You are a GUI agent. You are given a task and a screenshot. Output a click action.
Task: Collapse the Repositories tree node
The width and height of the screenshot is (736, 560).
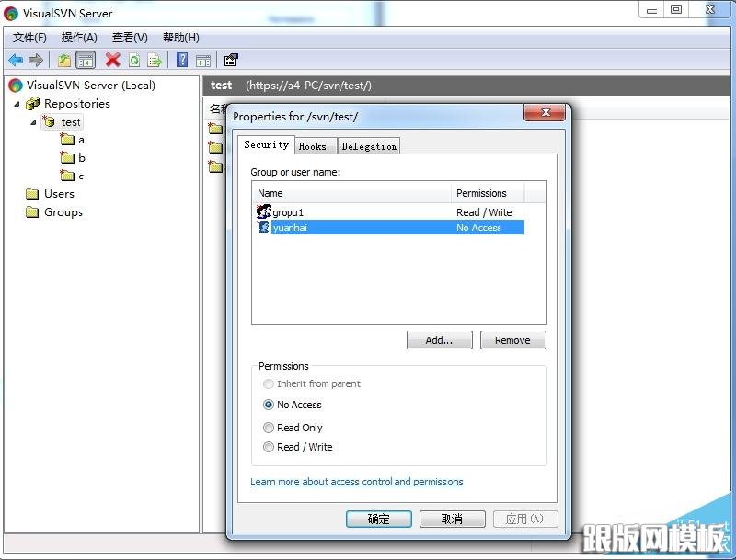tap(17, 104)
